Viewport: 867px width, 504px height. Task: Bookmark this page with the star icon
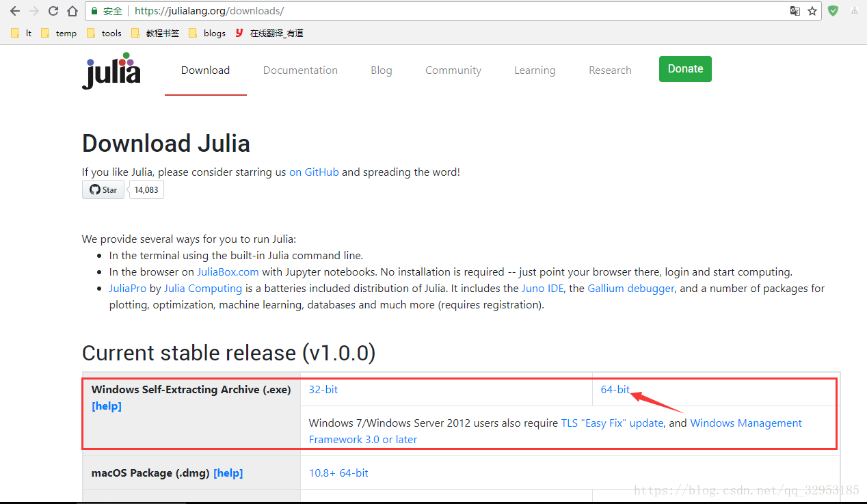tap(812, 11)
